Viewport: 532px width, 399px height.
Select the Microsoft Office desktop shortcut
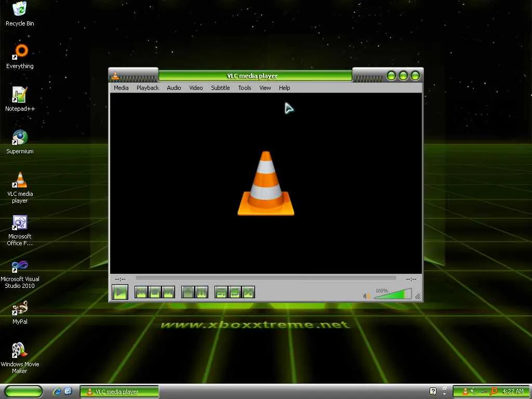(x=20, y=230)
